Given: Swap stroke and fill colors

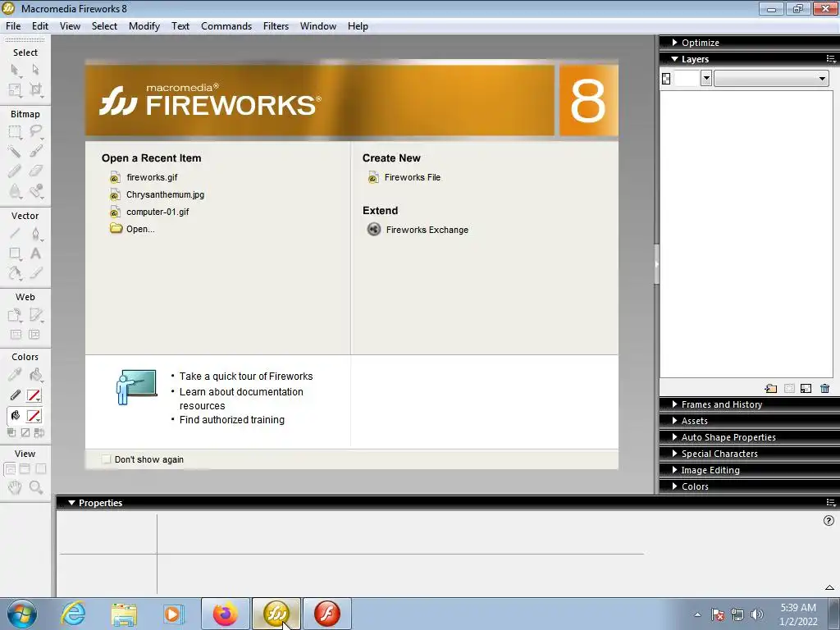Looking at the screenshot, I should coord(39,433).
